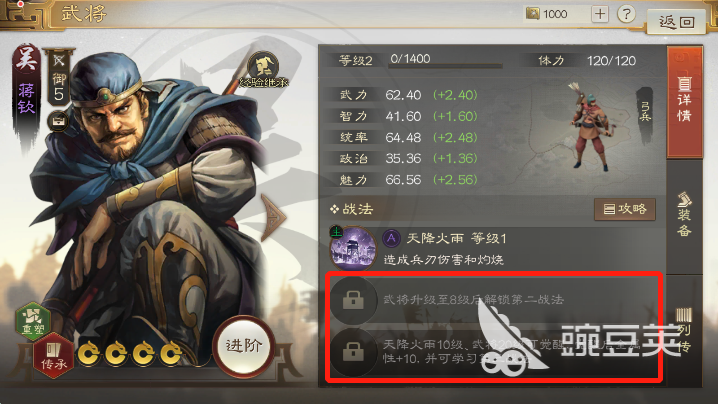
Task: Tap the 经验继承 horse icon
Action: 264,67
